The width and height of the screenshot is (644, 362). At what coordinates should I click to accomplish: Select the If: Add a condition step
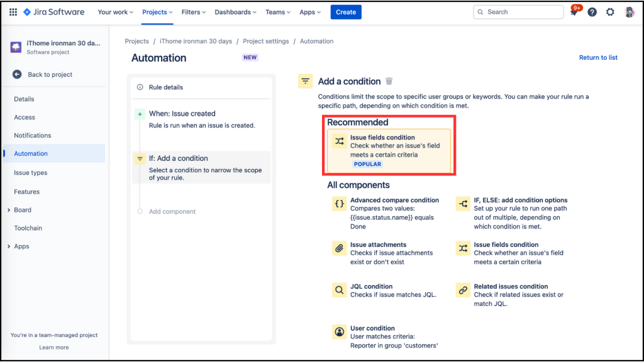[x=201, y=167]
